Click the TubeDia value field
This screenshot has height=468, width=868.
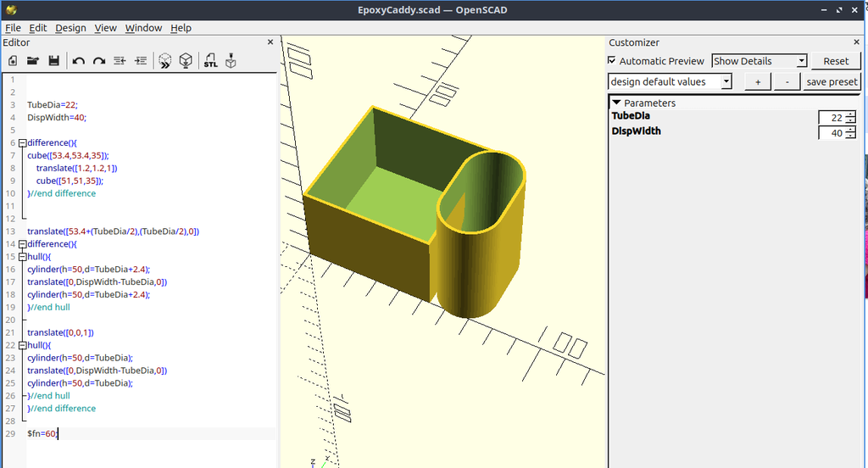click(832, 117)
